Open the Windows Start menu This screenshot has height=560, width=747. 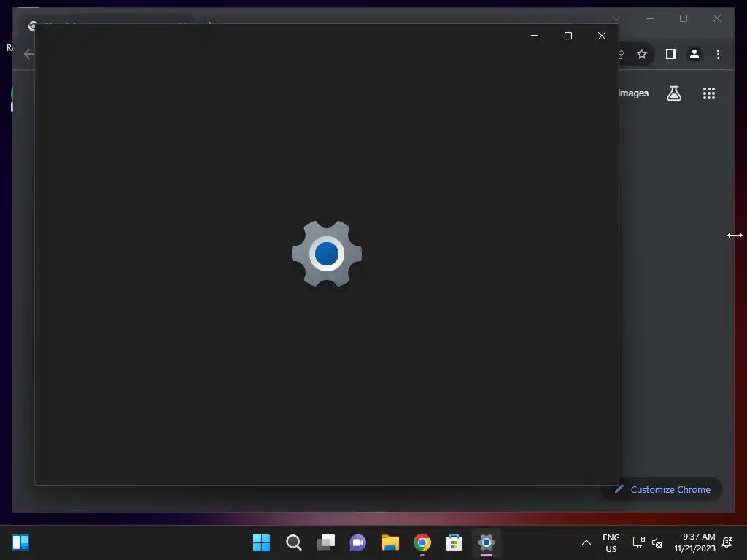pos(261,542)
